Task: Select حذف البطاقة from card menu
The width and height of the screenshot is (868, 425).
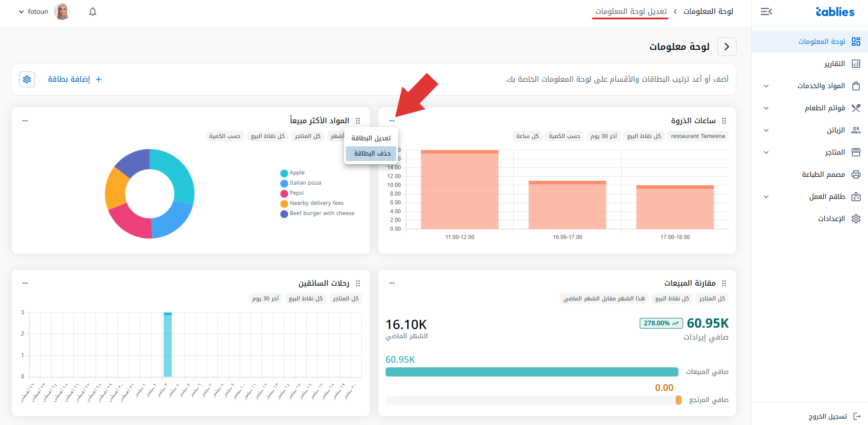Action: point(371,153)
